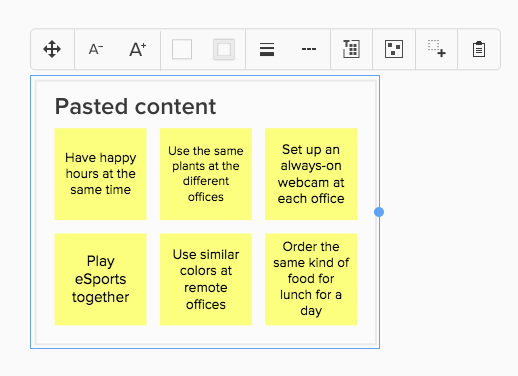518x376 pixels.
Task: Select the 'always-on webcam' sticky note
Action: [x=311, y=174]
